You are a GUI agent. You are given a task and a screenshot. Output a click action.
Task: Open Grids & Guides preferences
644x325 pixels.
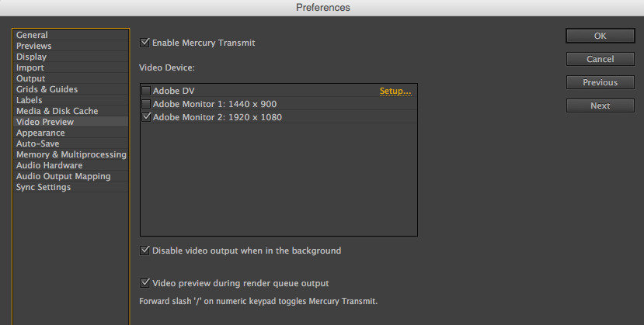click(47, 89)
